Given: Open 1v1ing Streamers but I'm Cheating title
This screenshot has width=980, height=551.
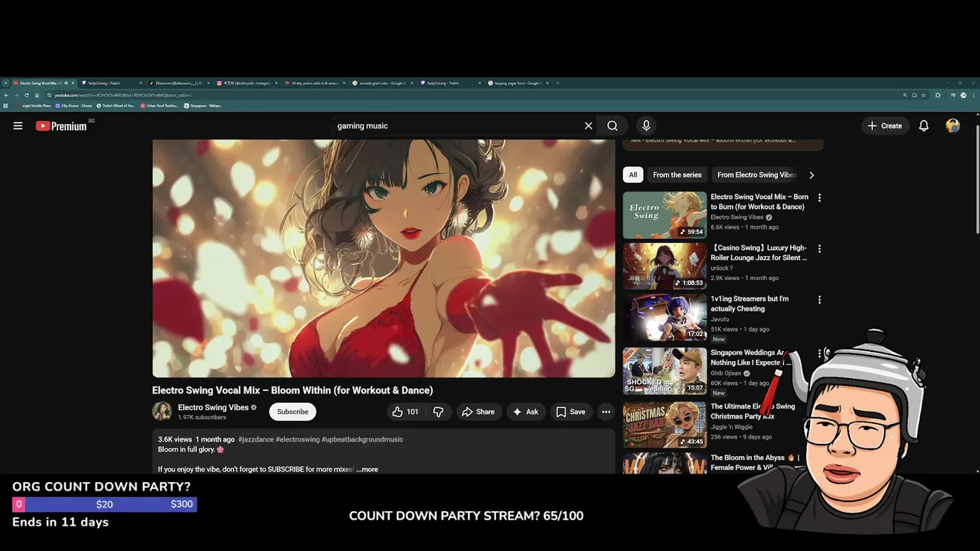Looking at the screenshot, I should [x=750, y=304].
